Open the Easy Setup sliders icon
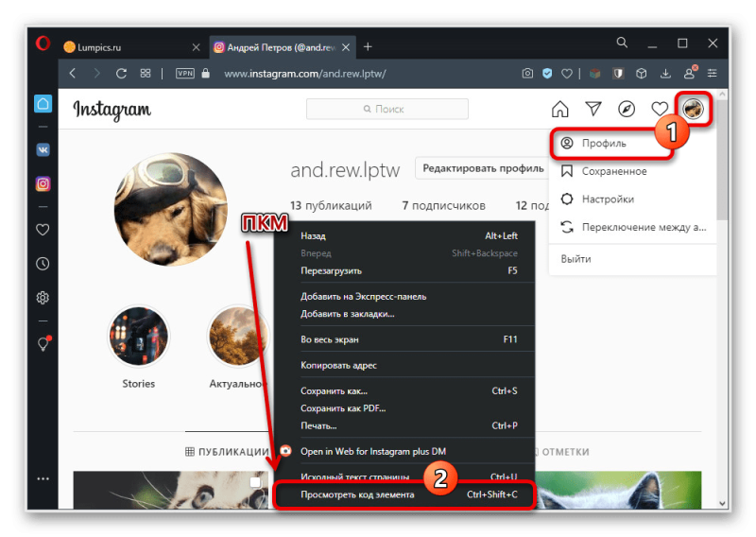This screenshot has height=537, width=756. [713, 74]
